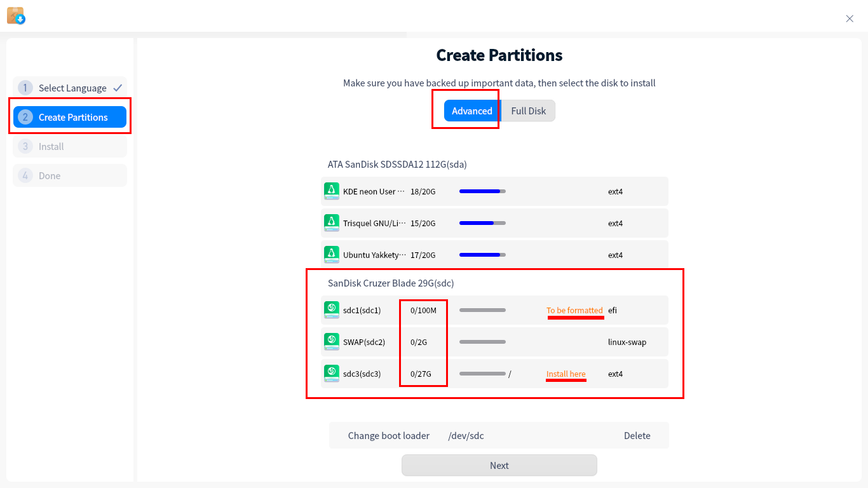Click Change boot loader
The image size is (868, 488).
point(388,435)
